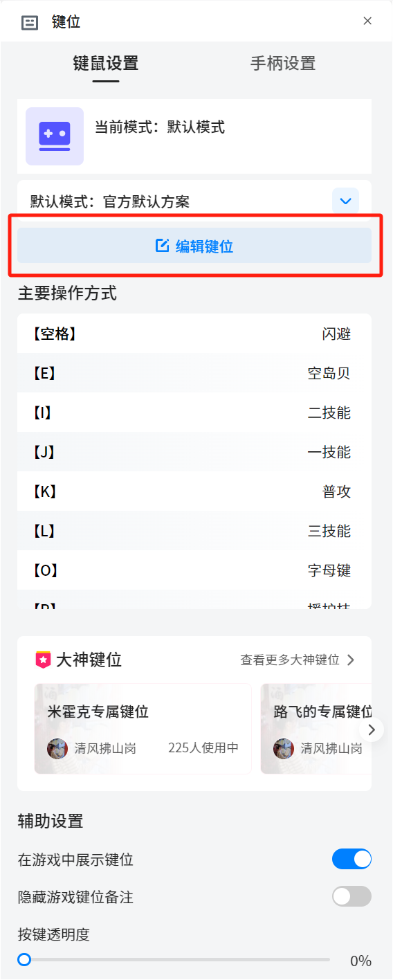Select the 键鼠设置 tab
Screen dimensions: 393x980
(106, 64)
